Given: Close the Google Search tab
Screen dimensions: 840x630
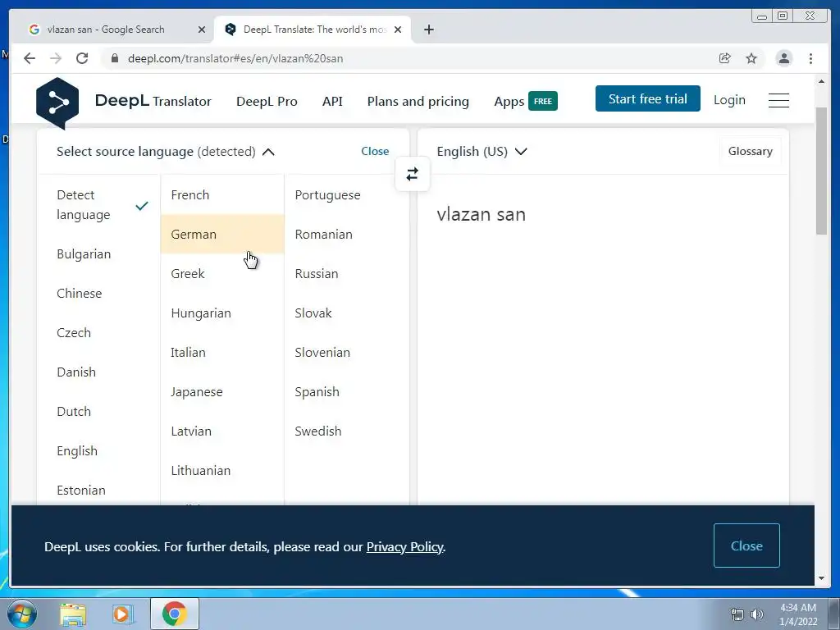Looking at the screenshot, I should click(x=202, y=30).
